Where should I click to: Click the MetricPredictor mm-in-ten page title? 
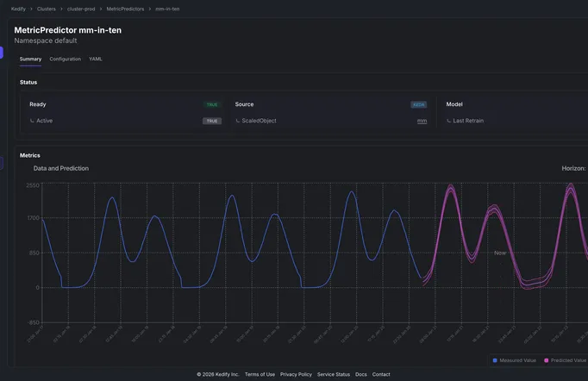[68, 30]
